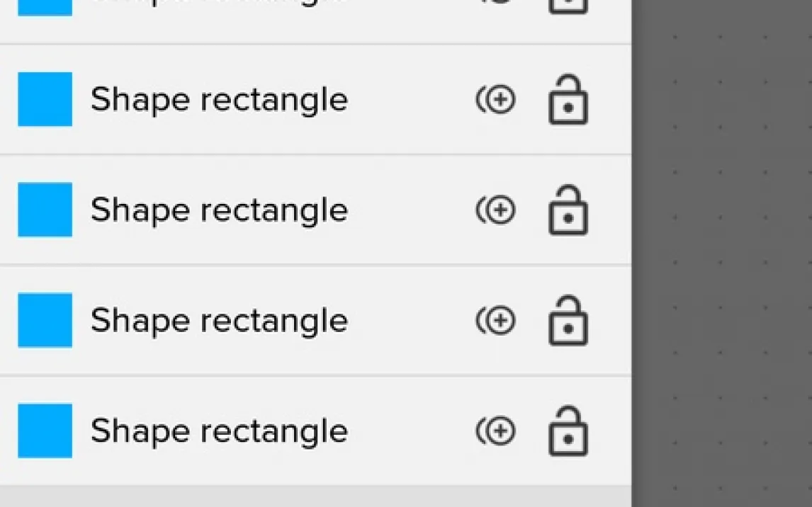The width and height of the screenshot is (812, 507).
Task: Select second-from-bottom Shape rectangle layer name
Action: [x=219, y=321]
